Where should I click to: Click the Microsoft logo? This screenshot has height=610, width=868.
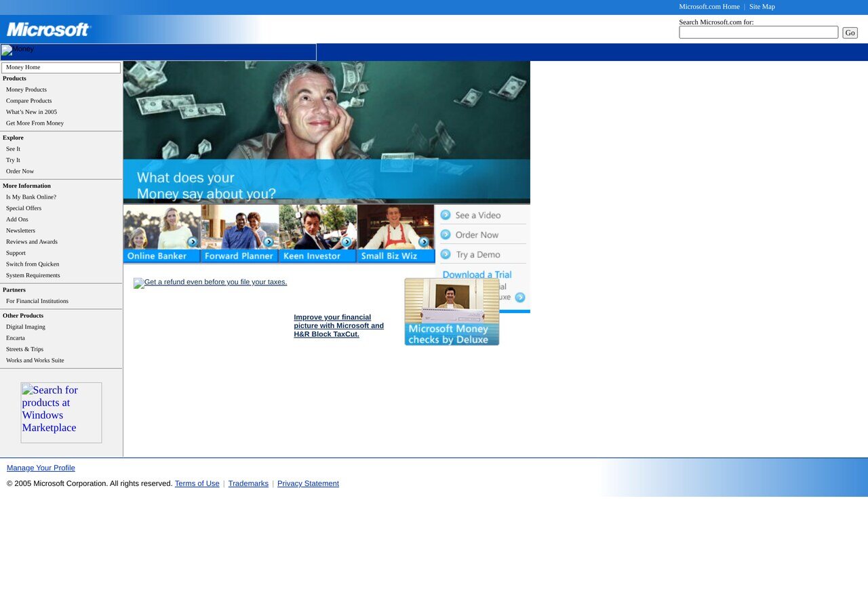48,30
